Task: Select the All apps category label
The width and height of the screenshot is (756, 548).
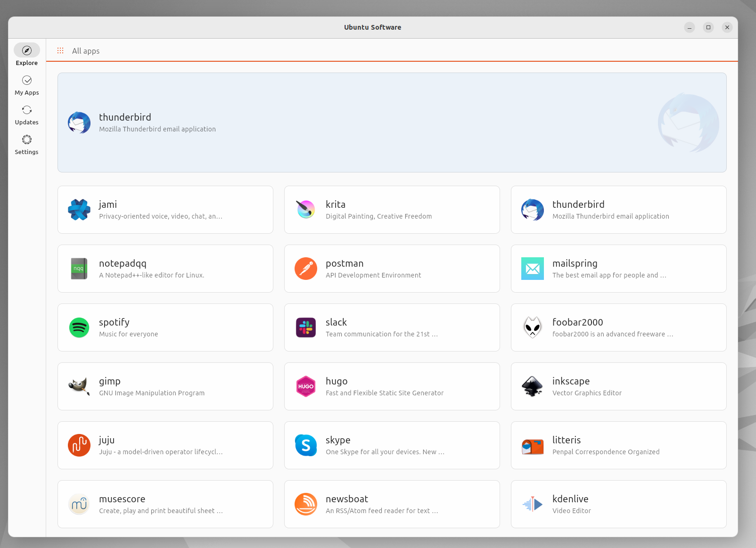Action: [x=86, y=51]
